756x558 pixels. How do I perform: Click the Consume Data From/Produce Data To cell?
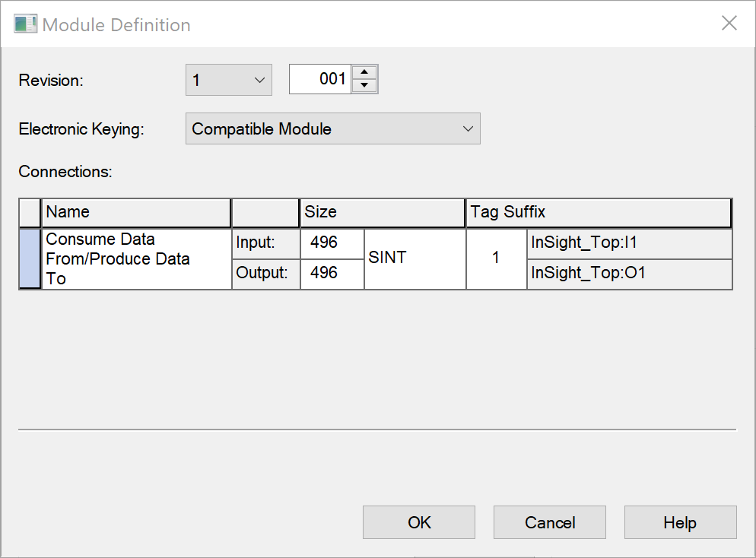click(x=136, y=259)
